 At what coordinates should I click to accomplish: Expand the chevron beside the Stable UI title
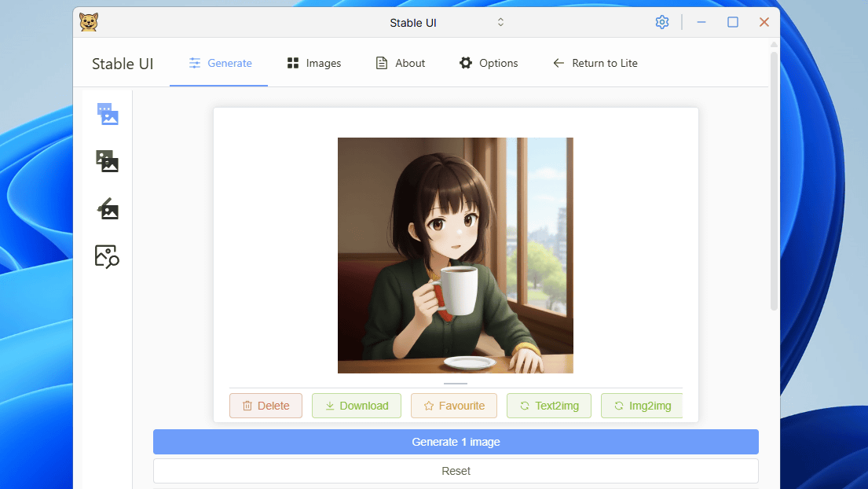(x=500, y=22)
